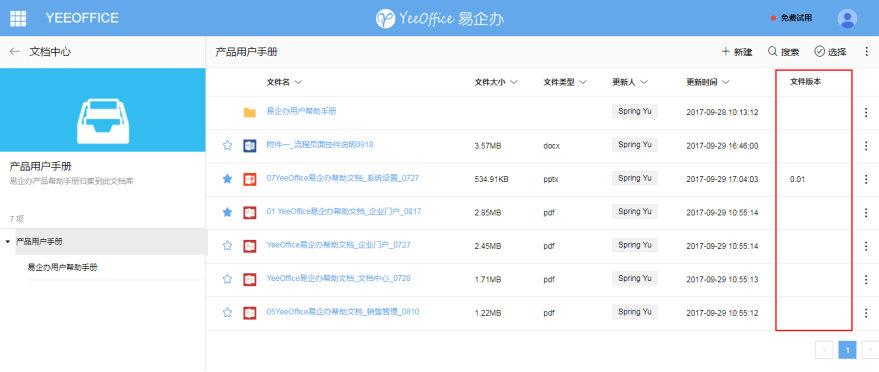Open the row menu for the pptx file
This screenshot has width=879, height=372.
pyautogui.click(x=866, y=179)
